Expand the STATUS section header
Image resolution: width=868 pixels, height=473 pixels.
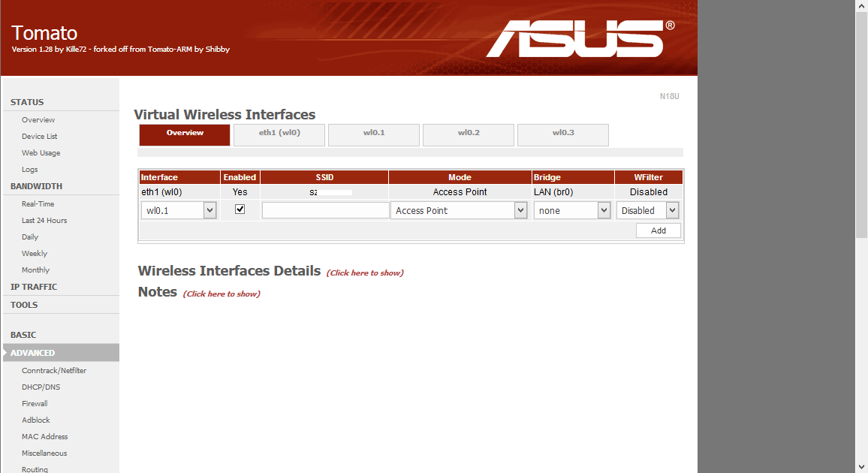tap(26, 102)
